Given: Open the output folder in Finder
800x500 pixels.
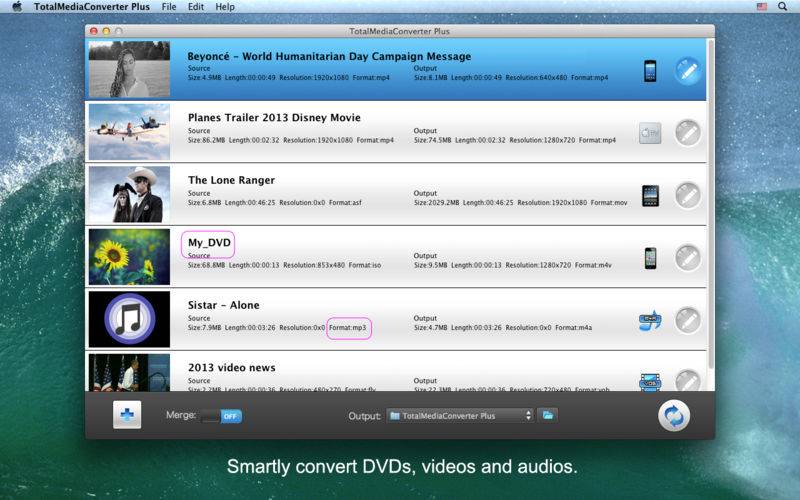Looking at the screenshot, I should coord(547,415).
